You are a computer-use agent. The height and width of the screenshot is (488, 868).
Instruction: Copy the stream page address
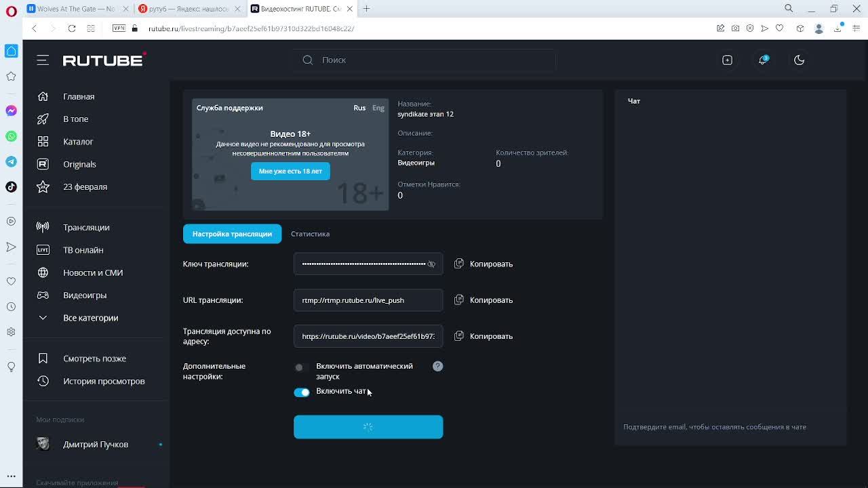pos(484,336)
